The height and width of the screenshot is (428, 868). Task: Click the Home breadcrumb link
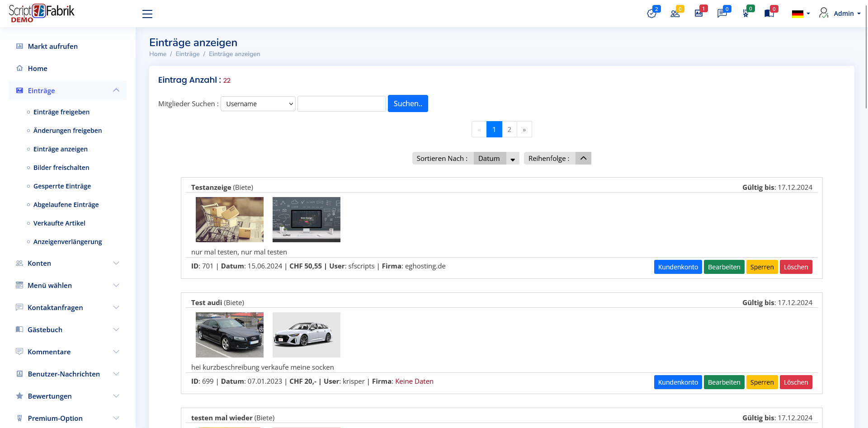click(158, 54)
